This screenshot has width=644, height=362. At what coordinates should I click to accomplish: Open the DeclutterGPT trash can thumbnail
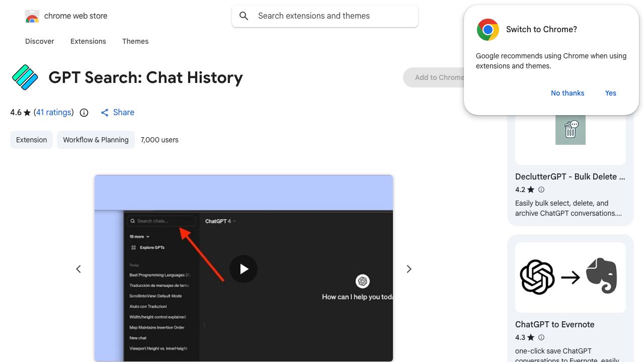coord(571,130)
